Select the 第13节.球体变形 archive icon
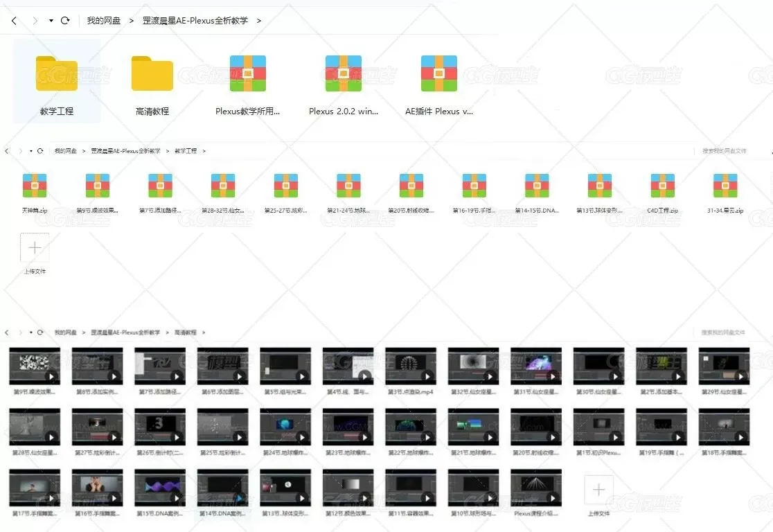Viewport: 773px width, 532px height. [x=599, y=186]
